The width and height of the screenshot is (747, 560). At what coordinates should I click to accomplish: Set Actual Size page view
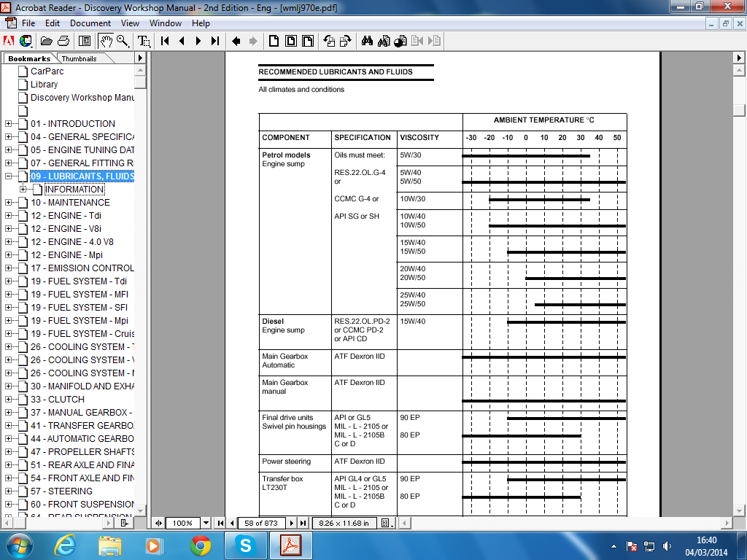point(274,41)
